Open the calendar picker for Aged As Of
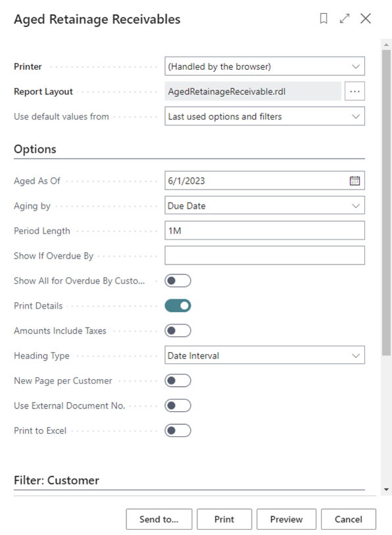The height and width of the screenshot is (535, 392). (355, 180)
